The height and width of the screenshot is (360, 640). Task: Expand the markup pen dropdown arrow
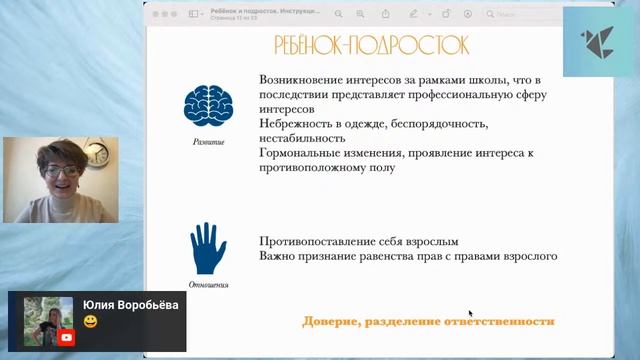[x=430, y=14]
